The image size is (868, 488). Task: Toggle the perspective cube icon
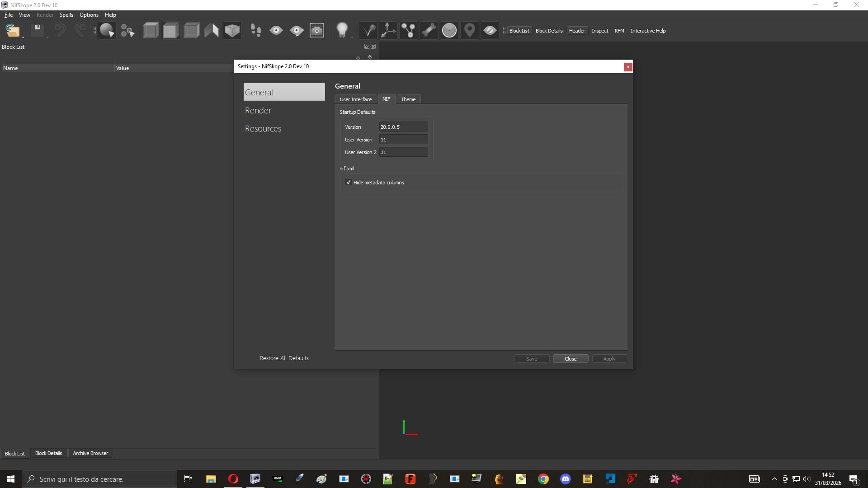click(232, 31)
